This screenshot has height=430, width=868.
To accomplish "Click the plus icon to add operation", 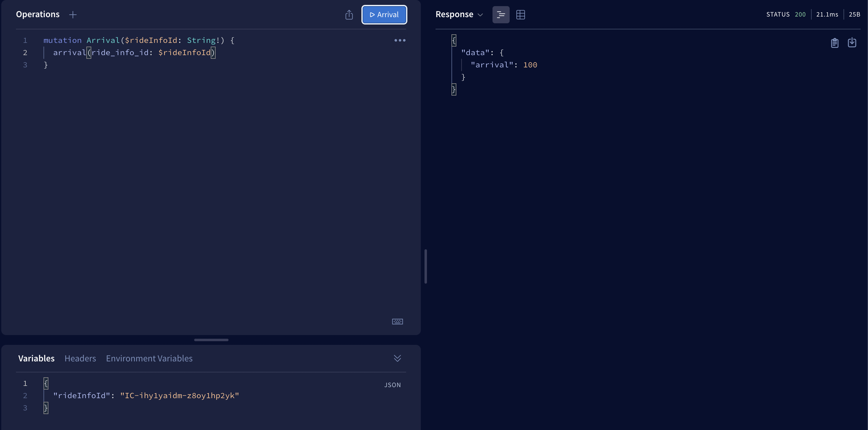I will (x=73, y=14).
